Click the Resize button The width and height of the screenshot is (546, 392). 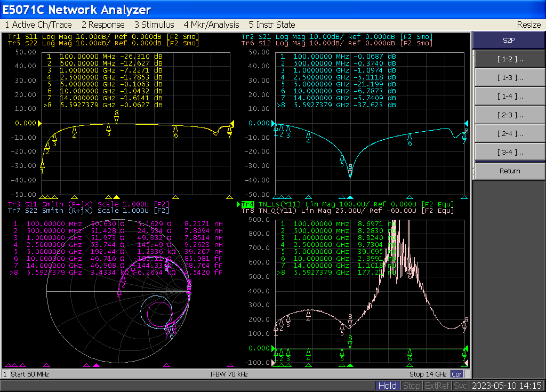click(x=528, y=25)
